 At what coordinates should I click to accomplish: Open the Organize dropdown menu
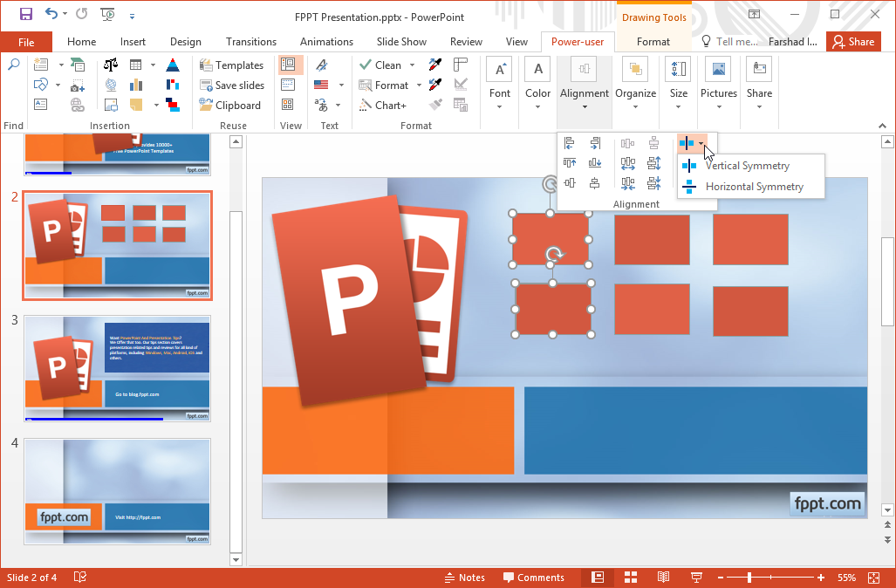(x=635, y=107)
